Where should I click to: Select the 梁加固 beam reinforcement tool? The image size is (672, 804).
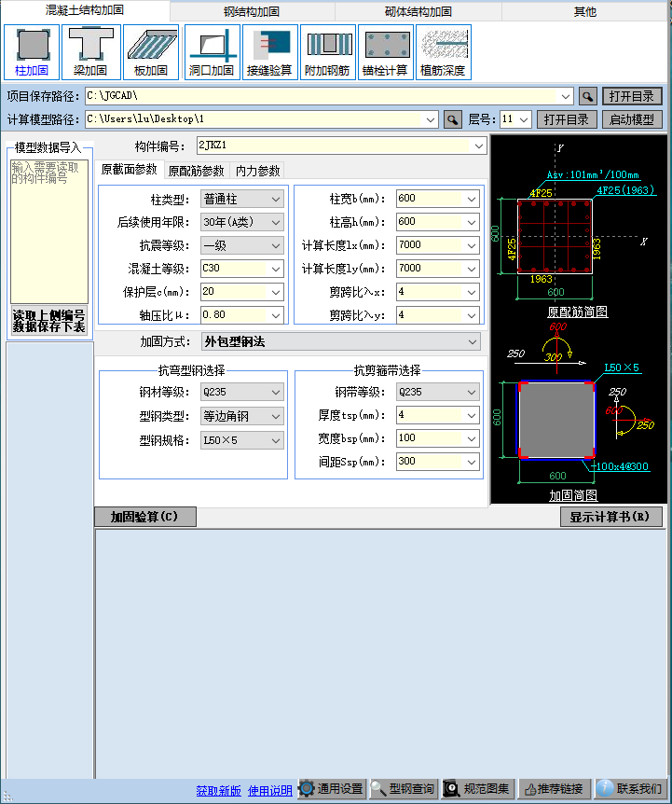coord(90,51)
